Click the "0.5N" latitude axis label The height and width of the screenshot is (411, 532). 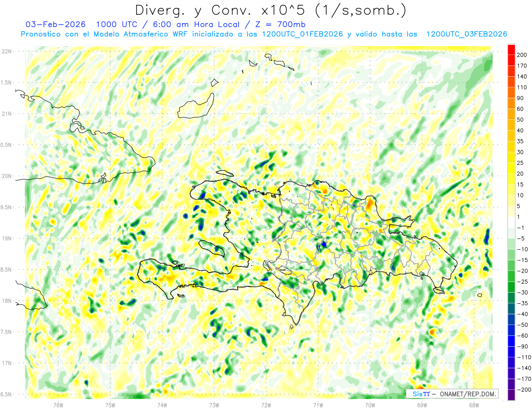pos(7,145)
